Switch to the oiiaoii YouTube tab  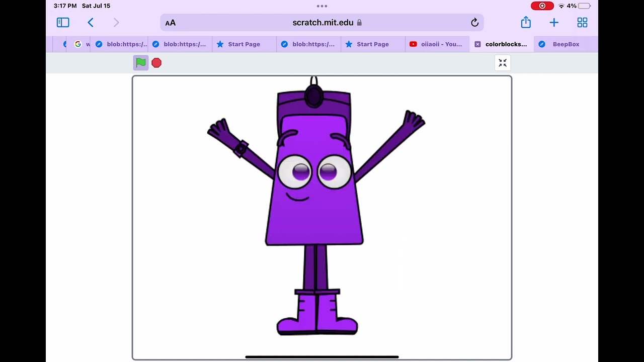(437, 44)
